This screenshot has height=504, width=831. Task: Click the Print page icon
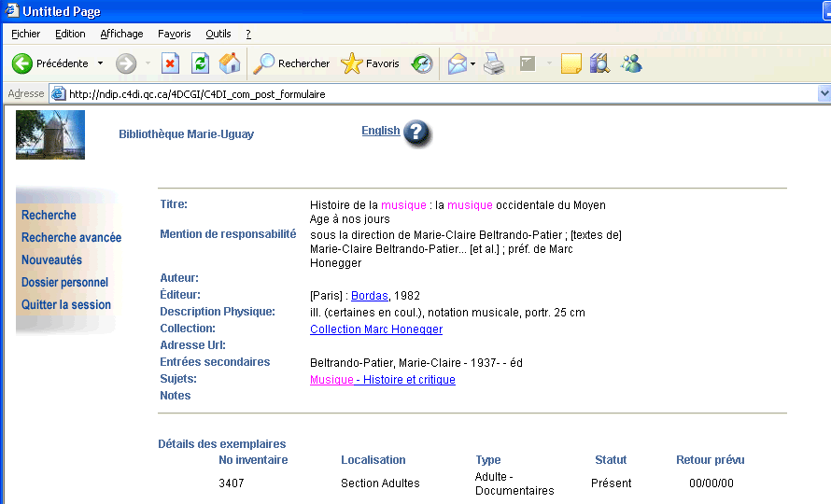point(494,63)
